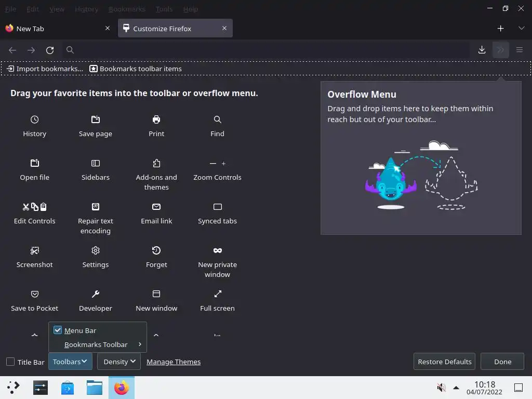Select the Sidebars item icon
Viewport: 532px width, 399px height.
(96, 163)
